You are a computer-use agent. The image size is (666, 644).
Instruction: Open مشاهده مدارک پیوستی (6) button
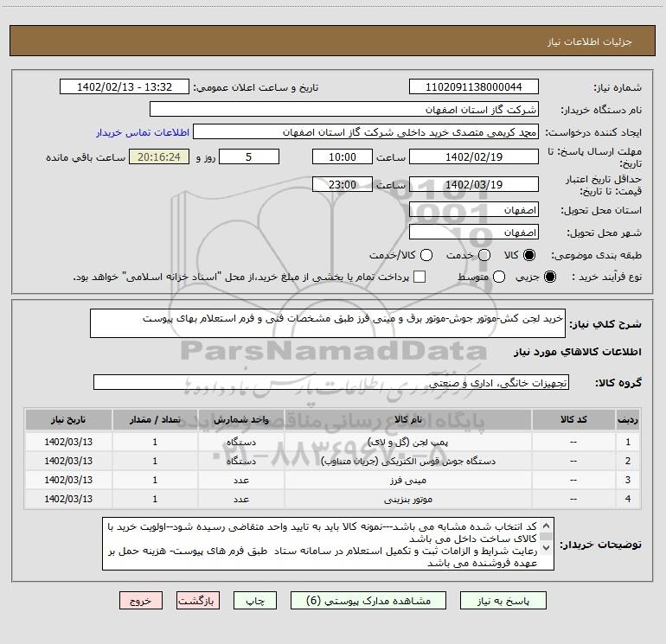(x=368, y=601)
